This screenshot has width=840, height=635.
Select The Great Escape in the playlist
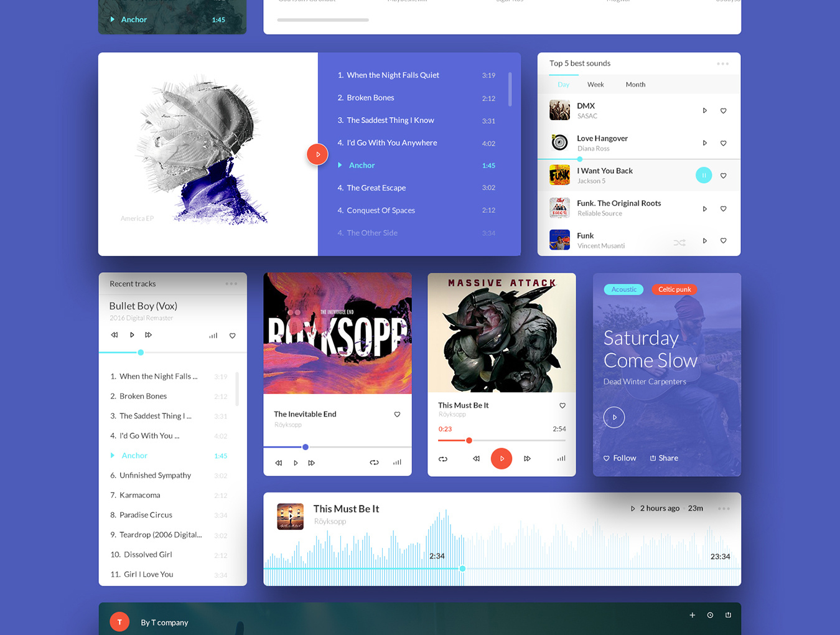376,188
